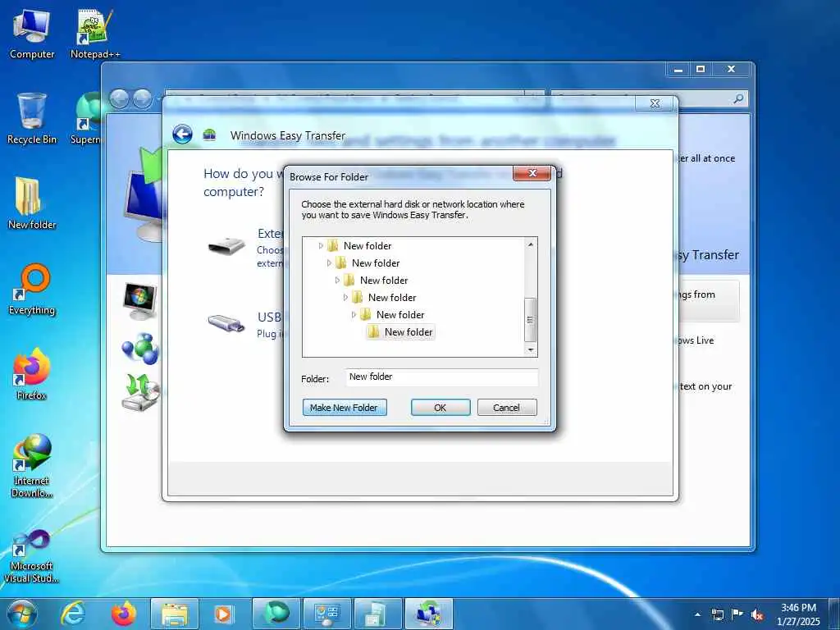The height and width of the screenshot is (630, 840).
Task: Select the USB flash drive icon
Action: 226,323
